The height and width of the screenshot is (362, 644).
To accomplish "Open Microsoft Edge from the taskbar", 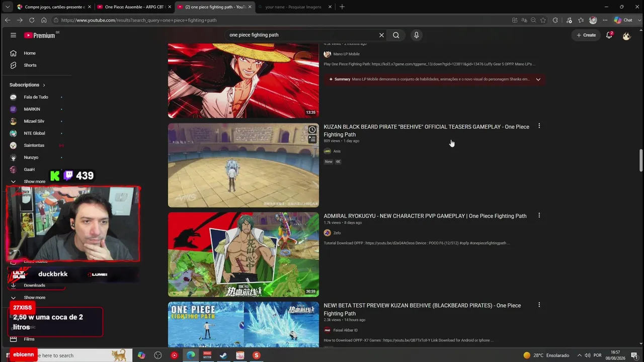I will (191, 355).
